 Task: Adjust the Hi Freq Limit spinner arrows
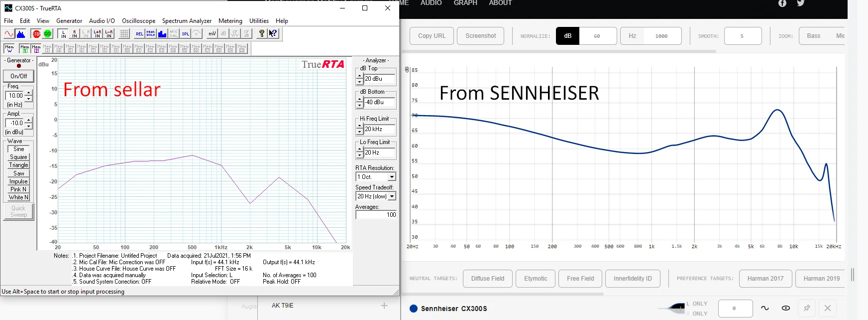pos(360,129)
